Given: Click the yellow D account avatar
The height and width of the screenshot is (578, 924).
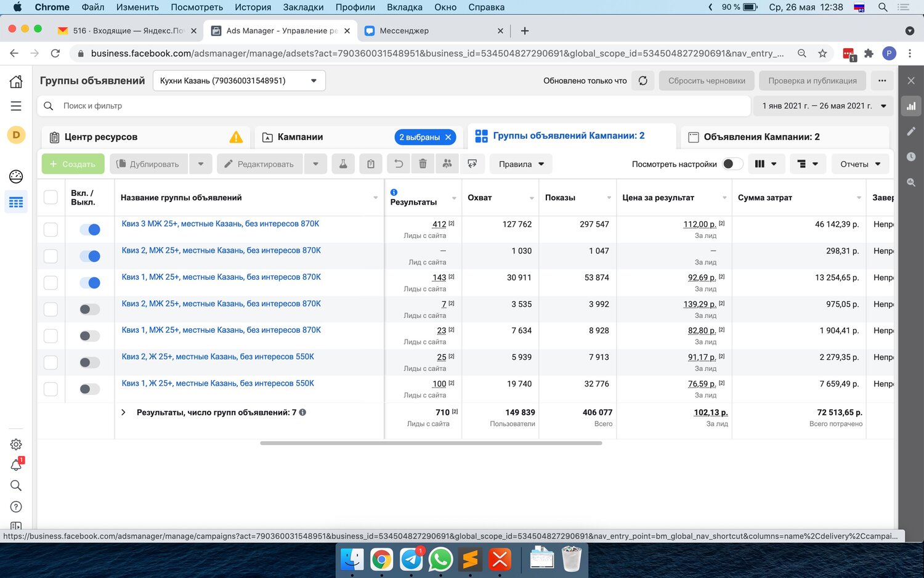Looking at the screenshot, I should pyautogui.click(x=16, y=135).
